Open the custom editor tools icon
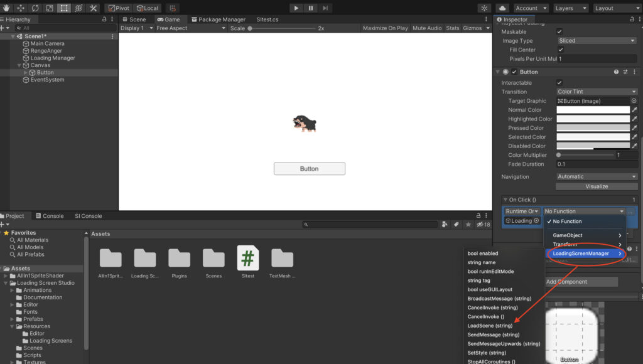This screenshot has height=364, width=643. click(93, 8)
